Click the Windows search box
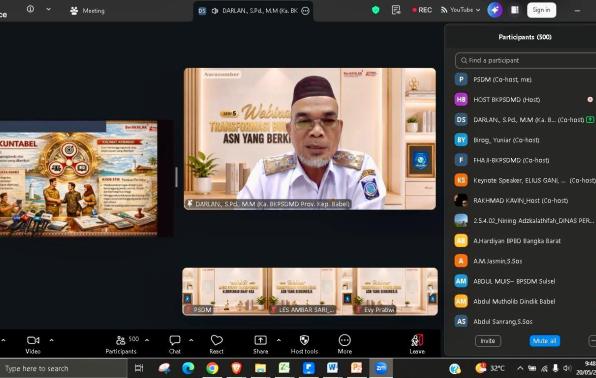 click(x=63, y=368)
